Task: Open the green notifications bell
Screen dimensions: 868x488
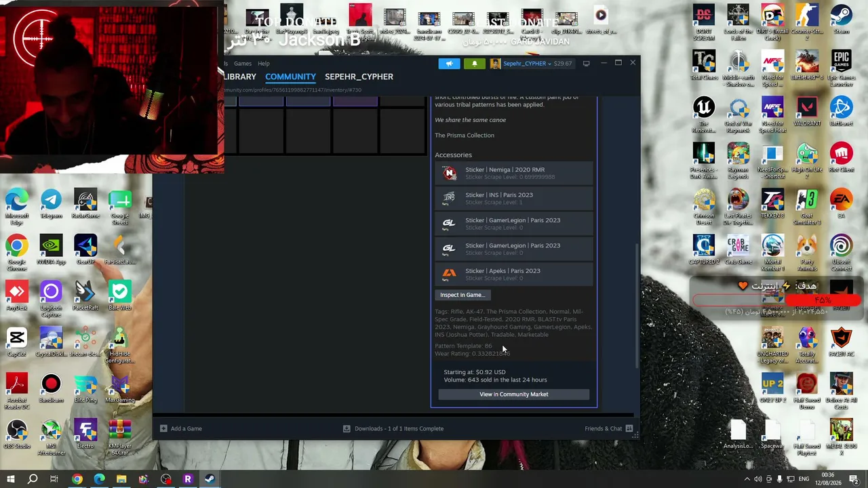Action: pyautogui.click(x=475, y=64)
